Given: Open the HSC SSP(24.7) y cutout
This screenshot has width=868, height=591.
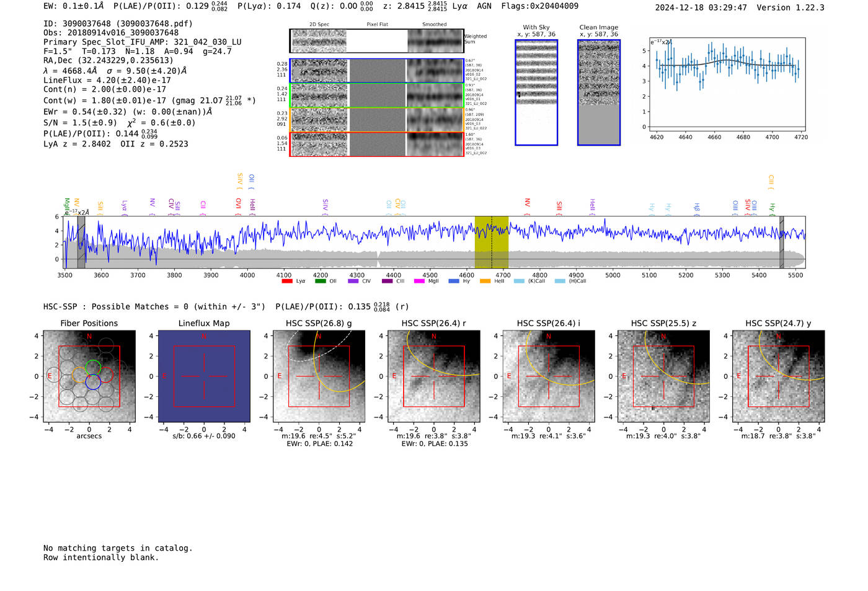Looking at the screenshot, I should [778, 376].
